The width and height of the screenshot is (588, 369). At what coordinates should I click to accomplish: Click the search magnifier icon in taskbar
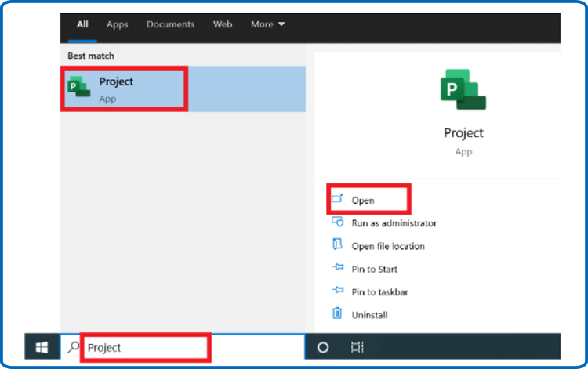click(73, 347)
